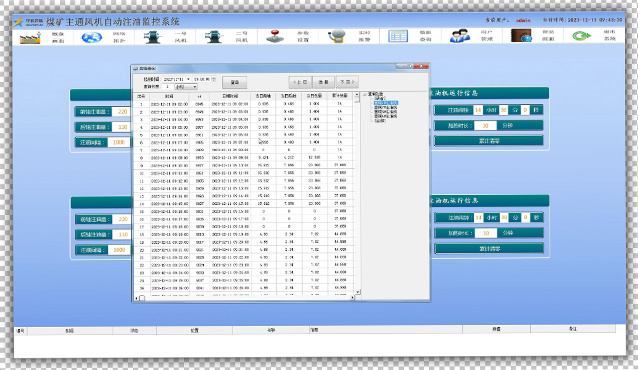This screenshot has height=370, width=638.
Task: Click the table's vertical scrollbar down arrow
Action: coord(358,292)
